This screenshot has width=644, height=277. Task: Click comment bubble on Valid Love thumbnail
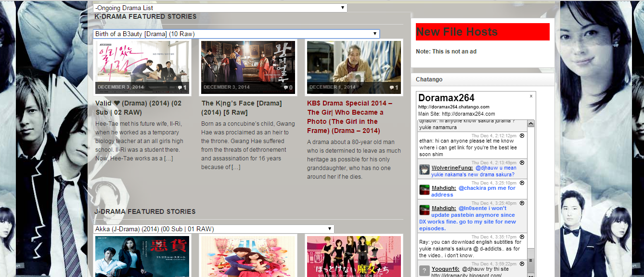coord(181,88)
